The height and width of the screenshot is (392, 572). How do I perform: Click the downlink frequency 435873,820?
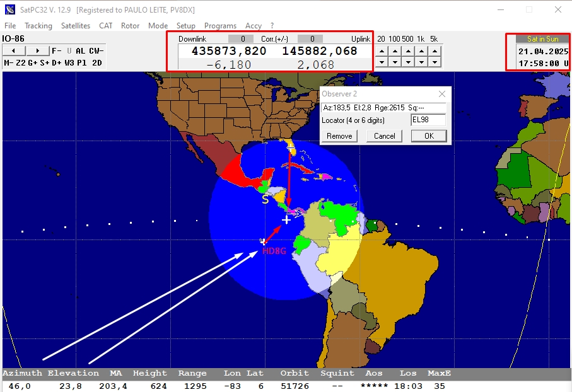[229, 50]
